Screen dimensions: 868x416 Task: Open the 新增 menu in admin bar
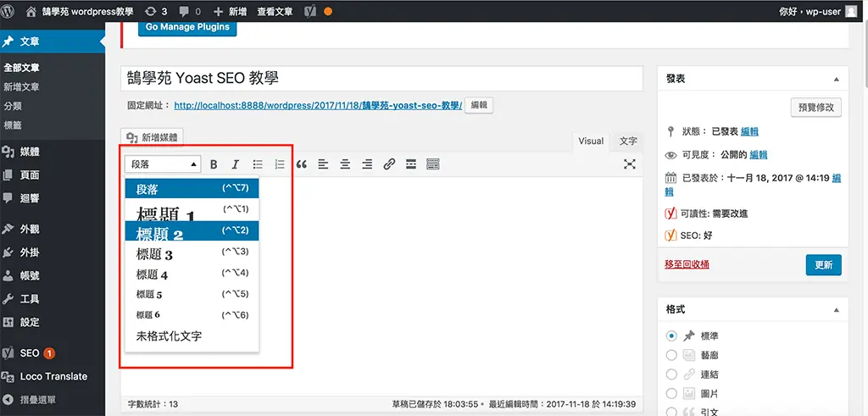coord(230,11)
